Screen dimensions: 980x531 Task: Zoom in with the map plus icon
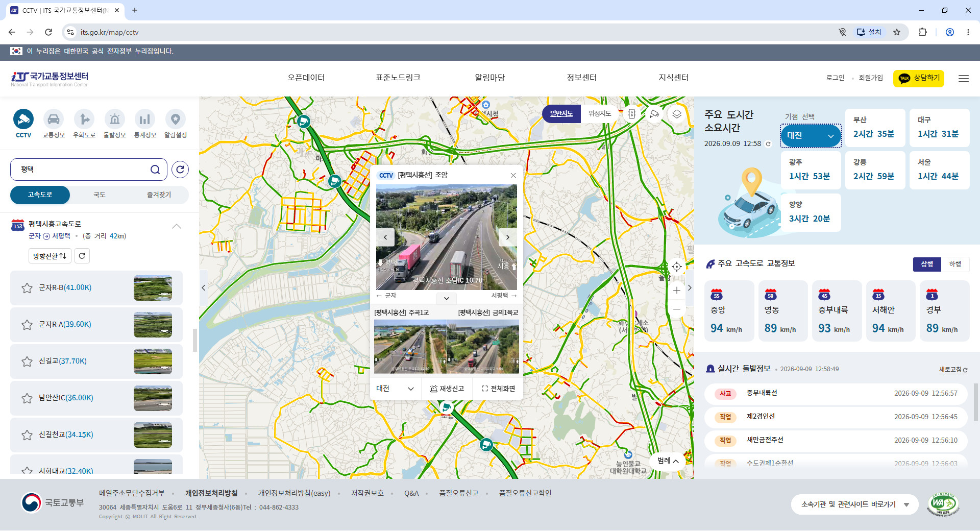(x=677, y=291)
